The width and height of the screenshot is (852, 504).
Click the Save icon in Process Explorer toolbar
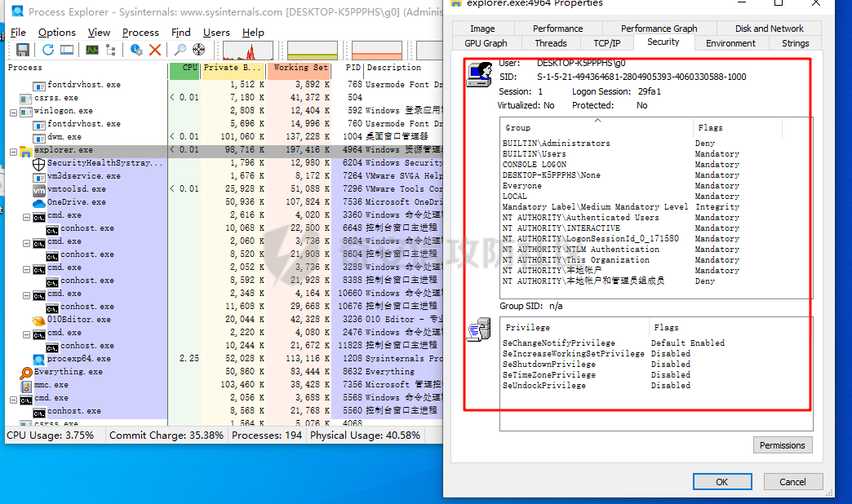point(22,50)
